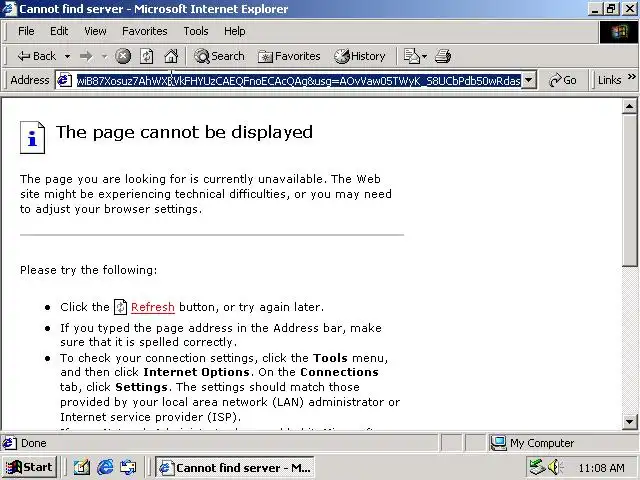Open the Edit menu
Viewport: 640px width, 480px height.
coord(59,31)
